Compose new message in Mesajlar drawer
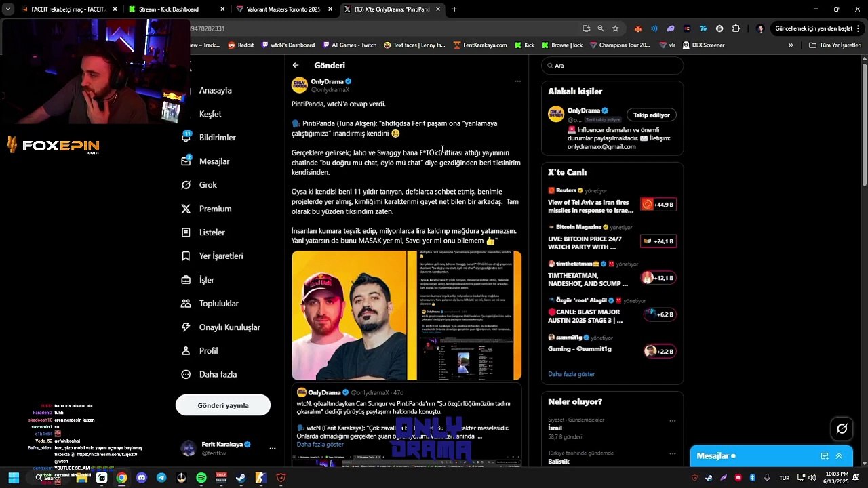The width and height of the screenshot is (868, 488). [825, 456]
